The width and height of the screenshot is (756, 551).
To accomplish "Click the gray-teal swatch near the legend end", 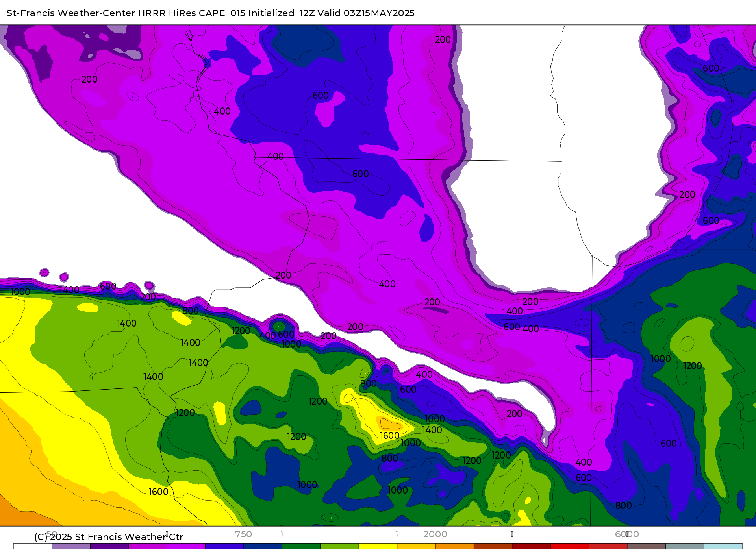I will (x=685, y=546).
